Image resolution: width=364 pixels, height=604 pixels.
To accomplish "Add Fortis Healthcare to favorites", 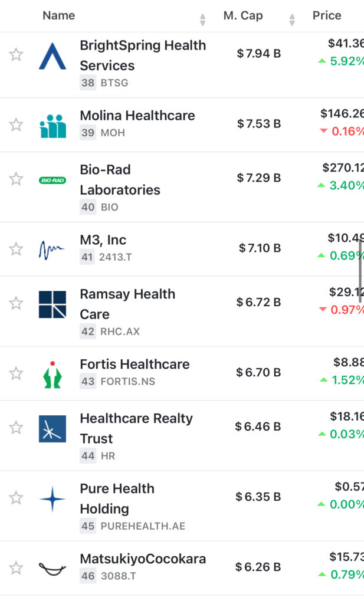I will 16,373.
